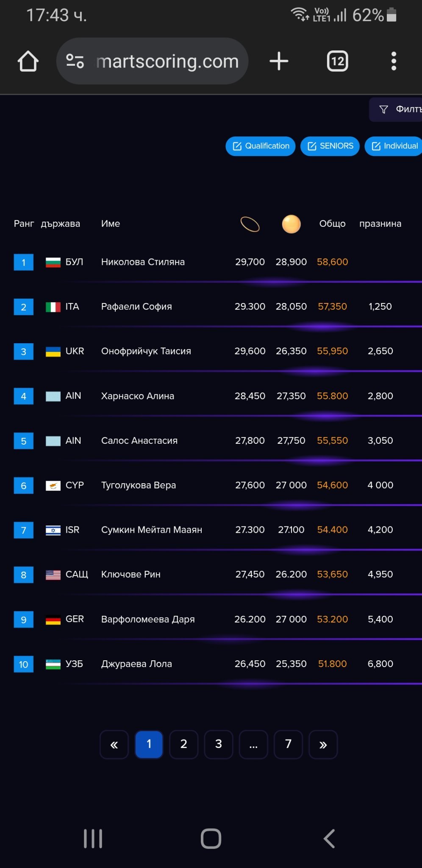Change the Qualification filter chip

coord(261,146)
